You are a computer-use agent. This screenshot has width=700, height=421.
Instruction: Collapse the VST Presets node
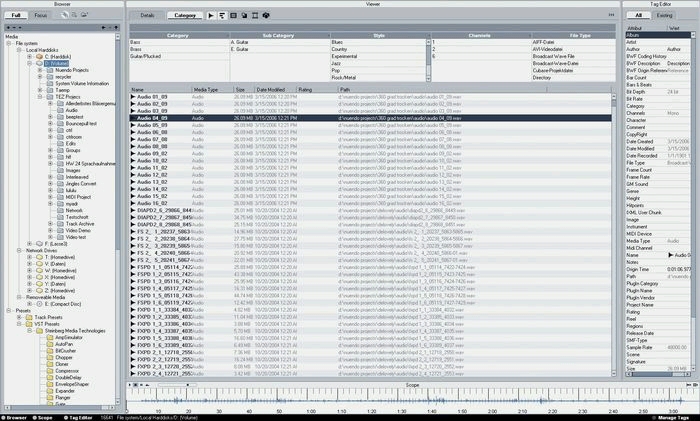pos(19,324)
